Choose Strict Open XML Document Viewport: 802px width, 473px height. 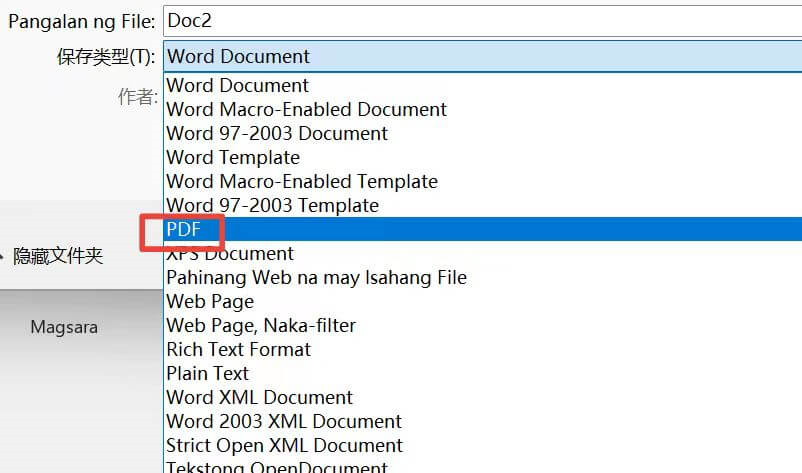point(482,446)
